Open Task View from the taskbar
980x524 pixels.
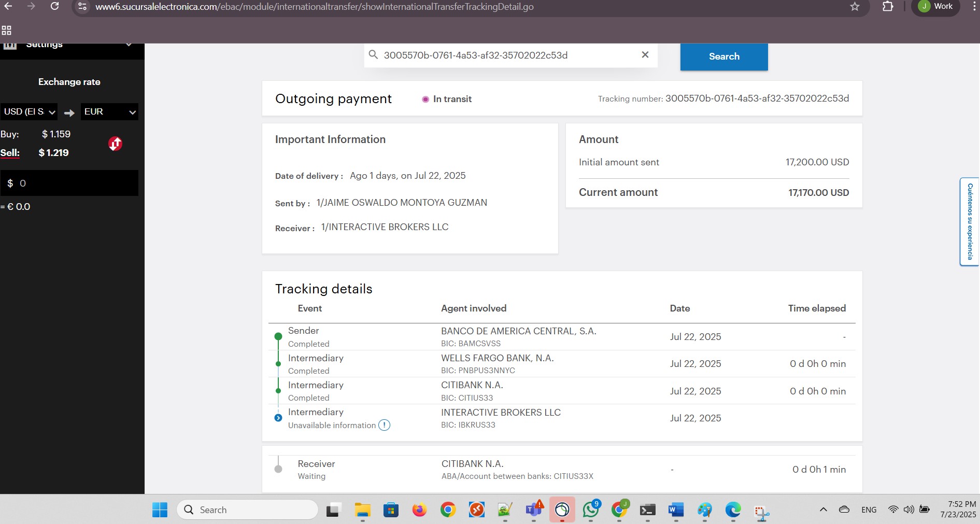point(334,510)
